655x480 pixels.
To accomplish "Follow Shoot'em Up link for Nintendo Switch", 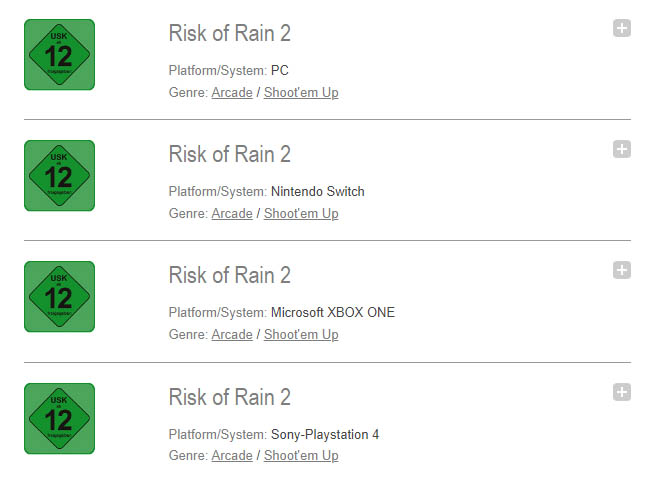I will click(301, 213).
